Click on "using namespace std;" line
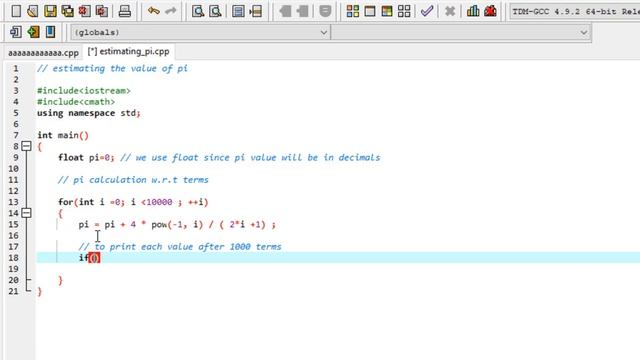The width and height of the screenshot is (640, 360). point(89,113)
